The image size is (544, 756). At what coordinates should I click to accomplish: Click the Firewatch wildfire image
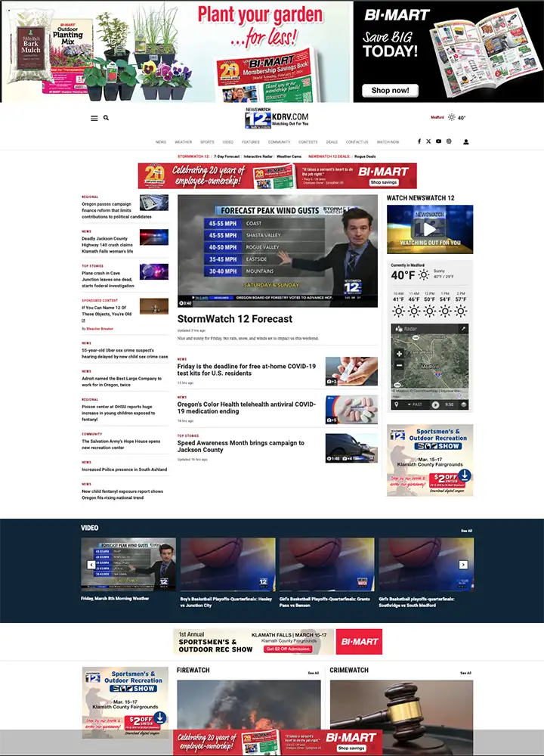pyautogui.click(x=249, y=705)
